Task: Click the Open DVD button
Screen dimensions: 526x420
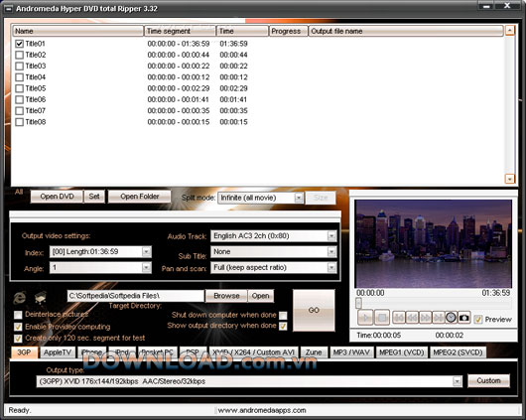Action: point(57,197)
